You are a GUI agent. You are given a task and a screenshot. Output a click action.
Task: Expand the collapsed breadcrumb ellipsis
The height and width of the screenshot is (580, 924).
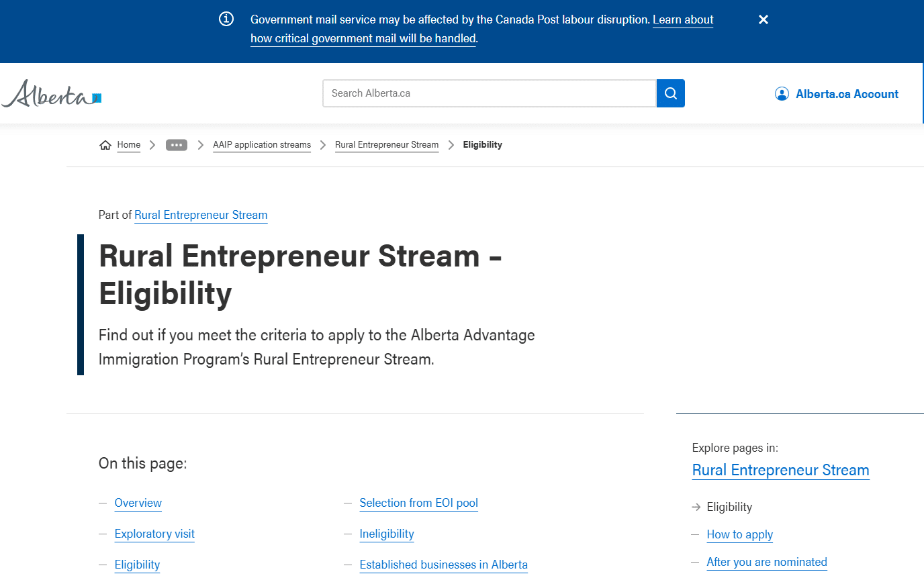pos(177,145)
